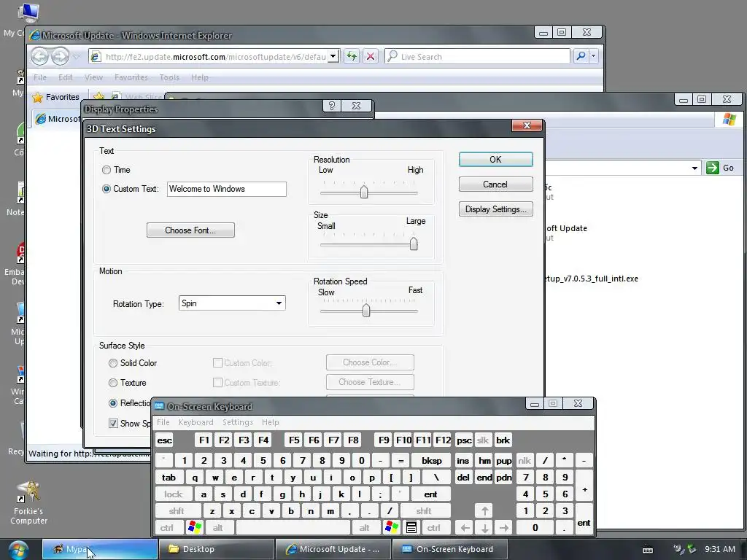Click the left arrow key on On-Screen Keyboard
The width and height of the screenshot is (747, 560).
(465, 528)
